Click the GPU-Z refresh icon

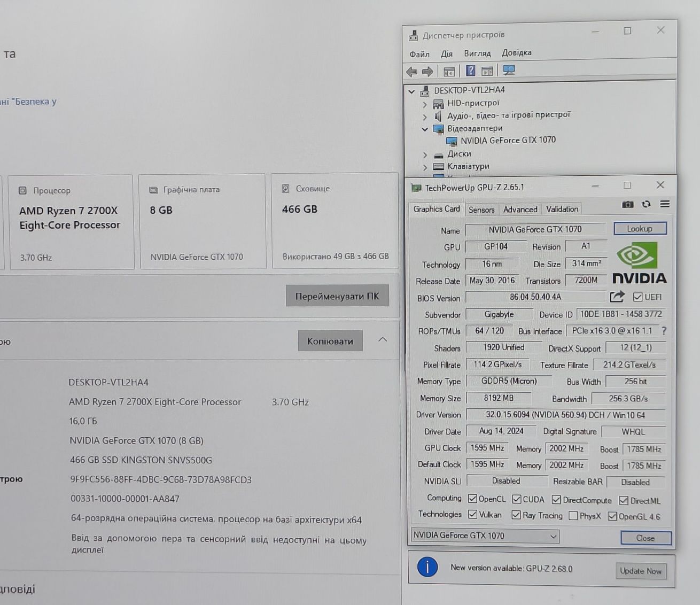646,204
